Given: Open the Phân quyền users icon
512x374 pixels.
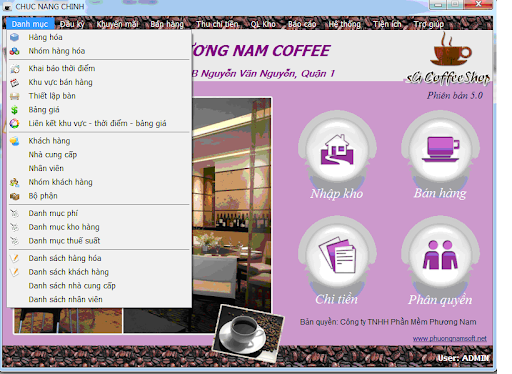Looking at the screenshot, I should [441, 255].
